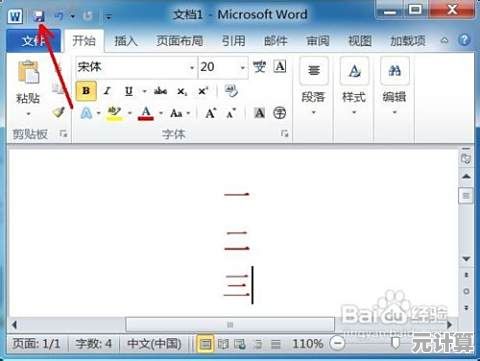Open the Word application icon menu
The image size is (480, 361).
click(15, 16)
